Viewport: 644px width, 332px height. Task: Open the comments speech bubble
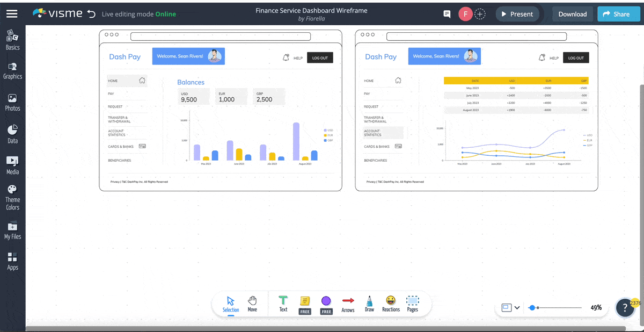(x=447, y=15)
